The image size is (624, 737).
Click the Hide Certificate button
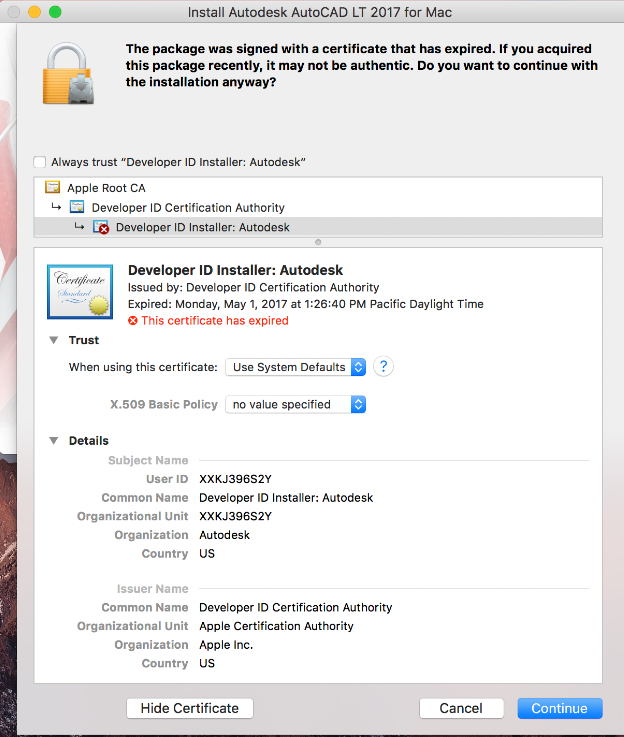(x=190, y=708)
